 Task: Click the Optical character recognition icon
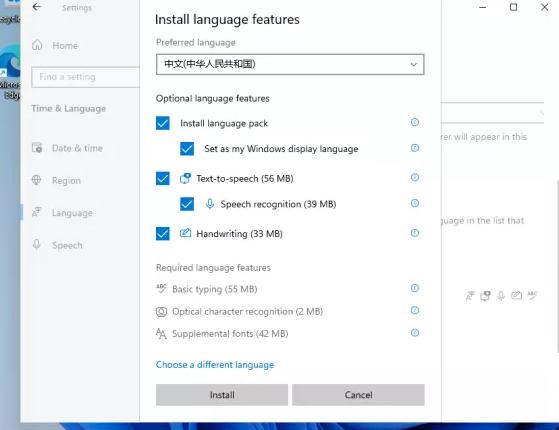[x=161, y=312]
